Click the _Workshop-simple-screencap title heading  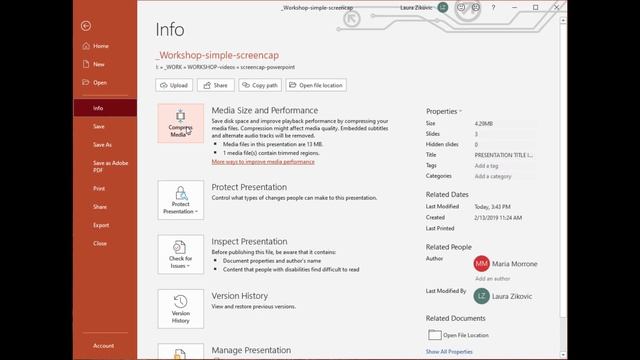click(217, 55)
